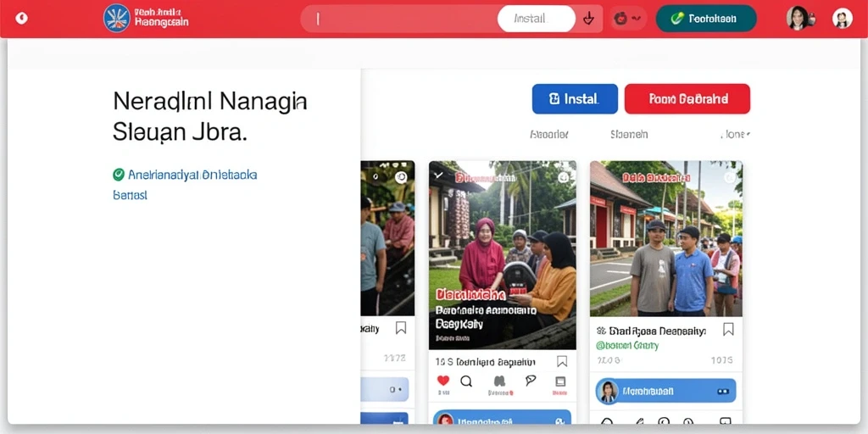Bookmark the right card with group photo
Image resolution: width=868 pixels, height=434 pixels.
click(728, 330)
